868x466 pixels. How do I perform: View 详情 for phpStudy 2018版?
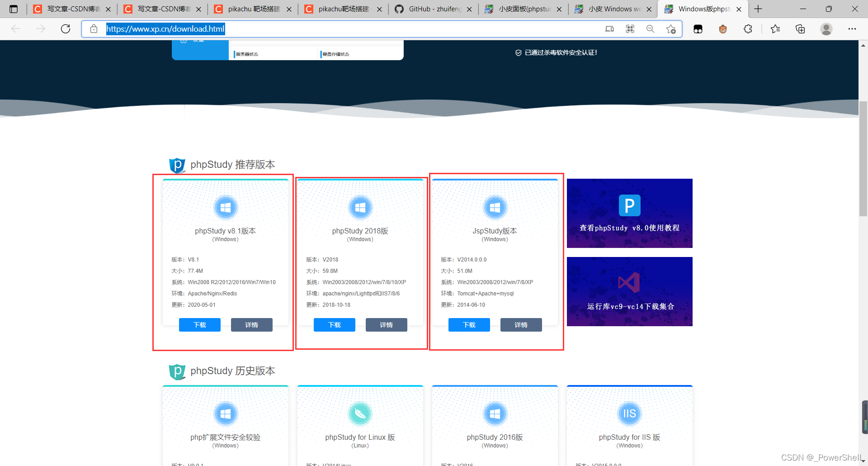pos(387,325)
